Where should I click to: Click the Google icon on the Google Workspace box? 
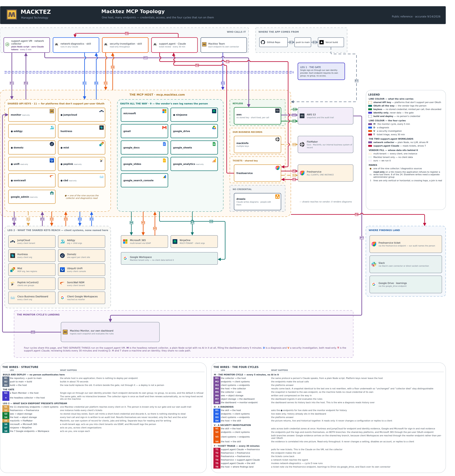coord(125,258)
